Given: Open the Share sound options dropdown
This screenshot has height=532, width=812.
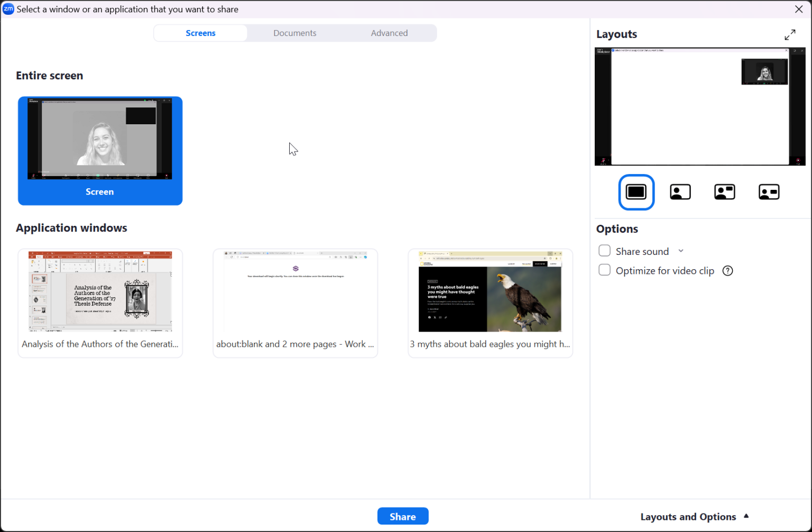Looking at the screenshot, I should pyautogui.click(x=681, y=250).
